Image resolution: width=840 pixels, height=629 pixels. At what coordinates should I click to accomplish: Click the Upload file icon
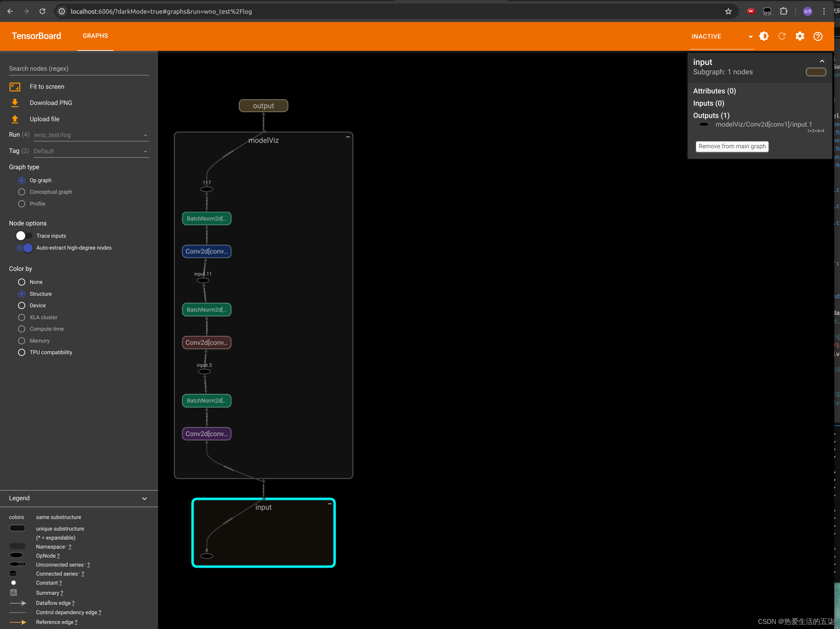click(x=15, y=119)
